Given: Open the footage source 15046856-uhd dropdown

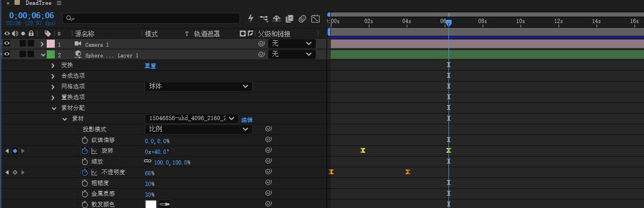Looking at the screenshot, I should click(191, 118).
